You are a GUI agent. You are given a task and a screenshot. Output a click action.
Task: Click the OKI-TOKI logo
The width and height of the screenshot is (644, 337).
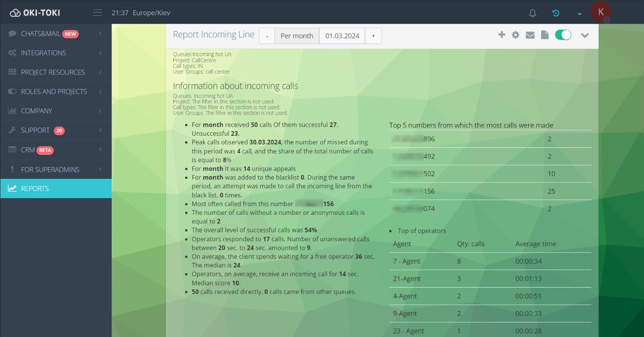click(x=35, y=13)
